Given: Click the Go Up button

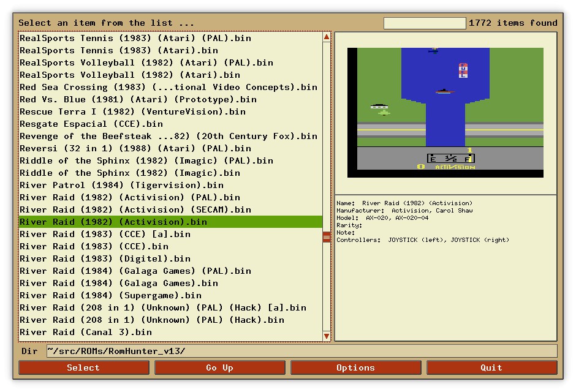Looking at the screenshot, I should pyautogui.click(x=219, y=367).
